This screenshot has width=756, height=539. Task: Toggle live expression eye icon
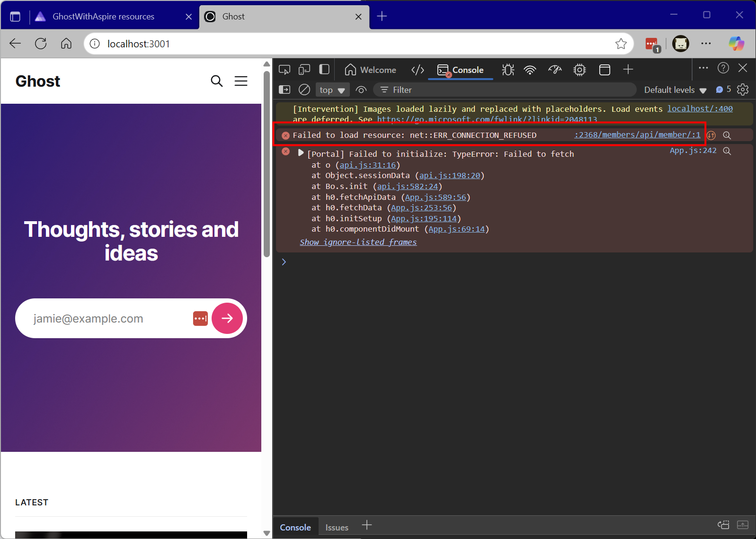click(x=361, y=90)
